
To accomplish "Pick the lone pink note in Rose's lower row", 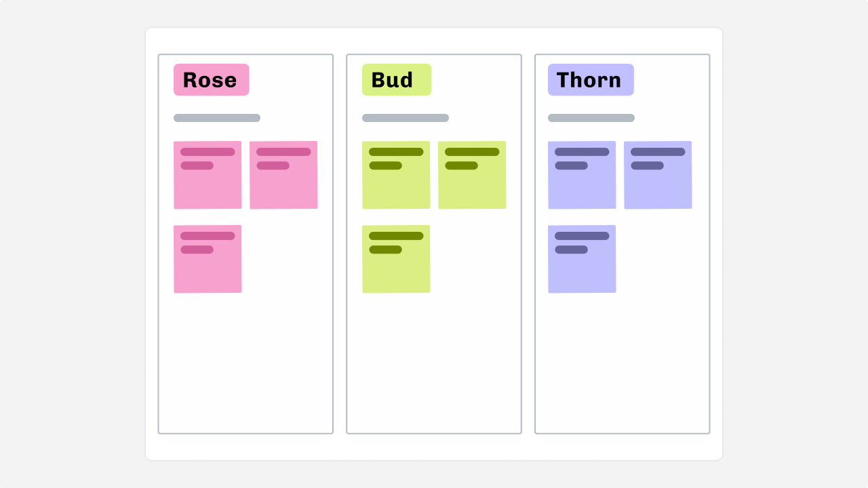I will (x=208, y=267).
